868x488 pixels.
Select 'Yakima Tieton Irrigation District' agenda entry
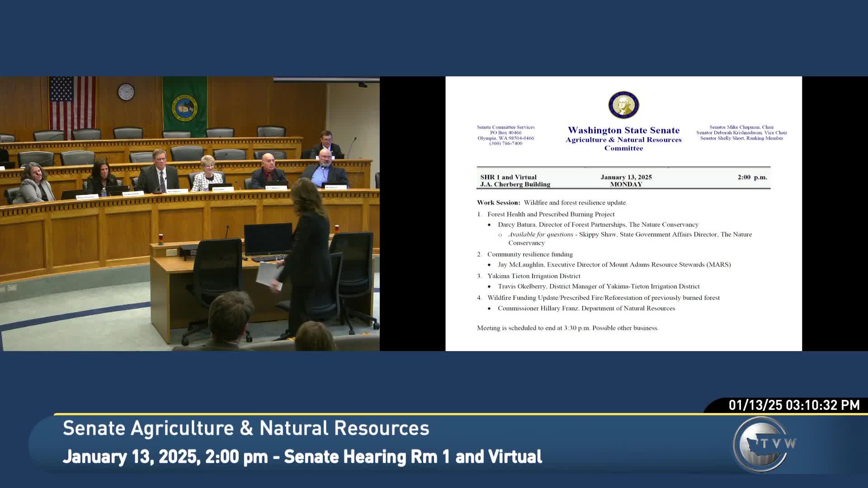click(x=533, y=276)
